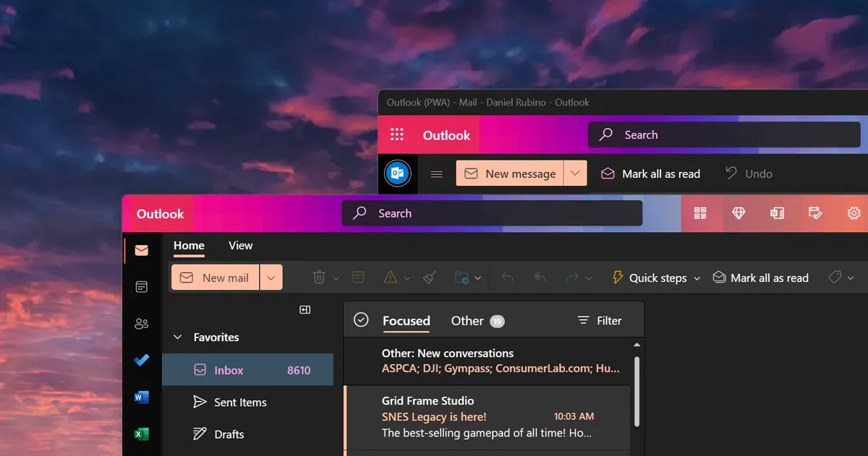Open the Settings gear icon
The image size is (868, 456).
point(854,213)
